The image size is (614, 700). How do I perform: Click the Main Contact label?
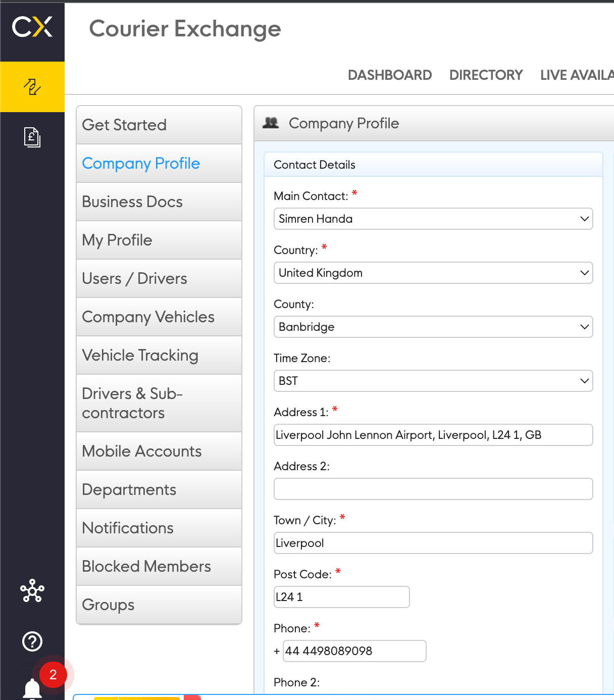(x=311, y=196)
